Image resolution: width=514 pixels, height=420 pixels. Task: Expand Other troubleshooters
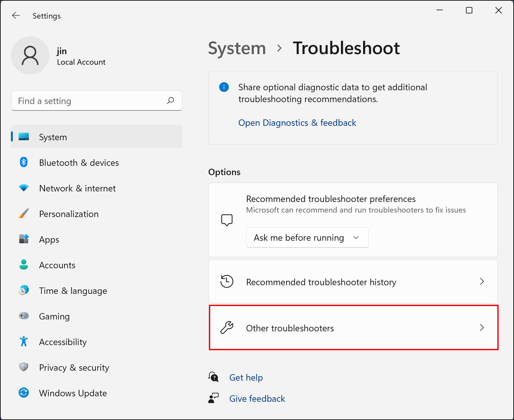[x=353, y=328]
